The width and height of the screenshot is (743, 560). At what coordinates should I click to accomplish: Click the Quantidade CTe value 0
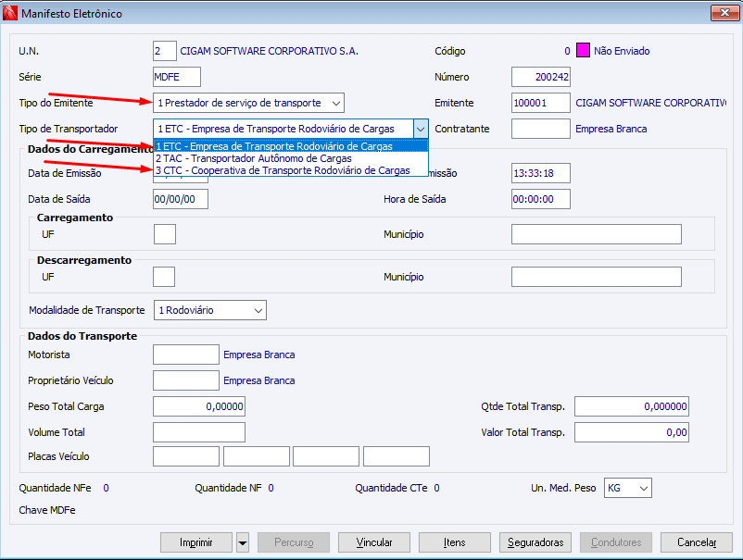pyautogui.click(x=437, y=488)
